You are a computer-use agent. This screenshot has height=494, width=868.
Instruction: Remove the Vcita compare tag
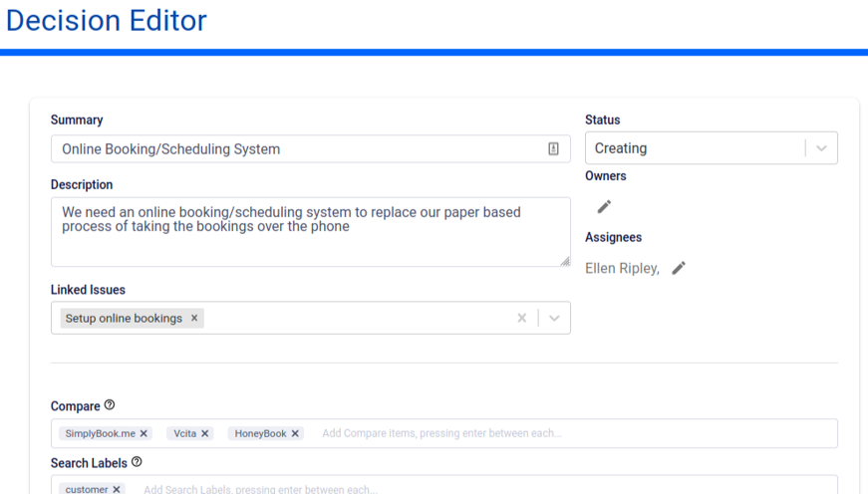coord(205,434)
